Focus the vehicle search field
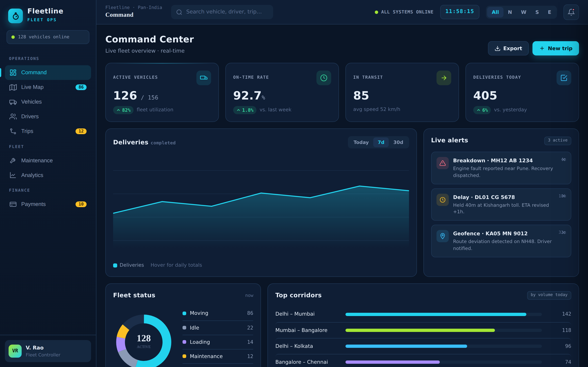 pyautogui.click(x=222, y=12)
